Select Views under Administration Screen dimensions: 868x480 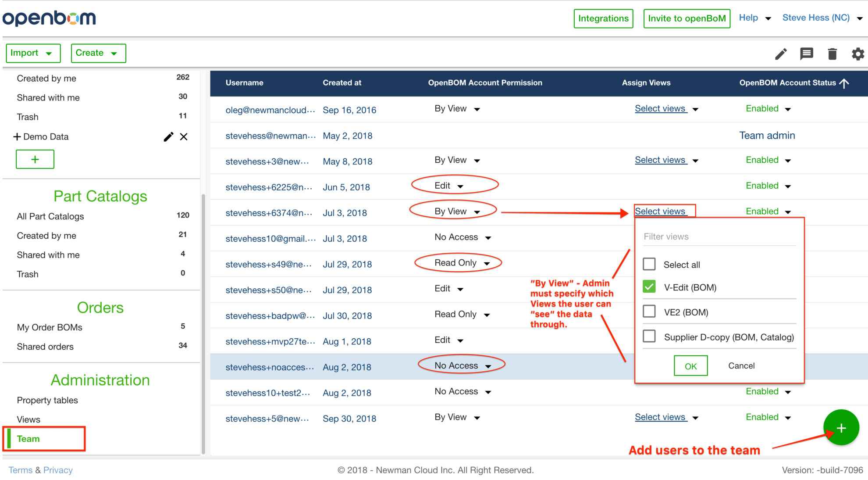tap(28, 419)
